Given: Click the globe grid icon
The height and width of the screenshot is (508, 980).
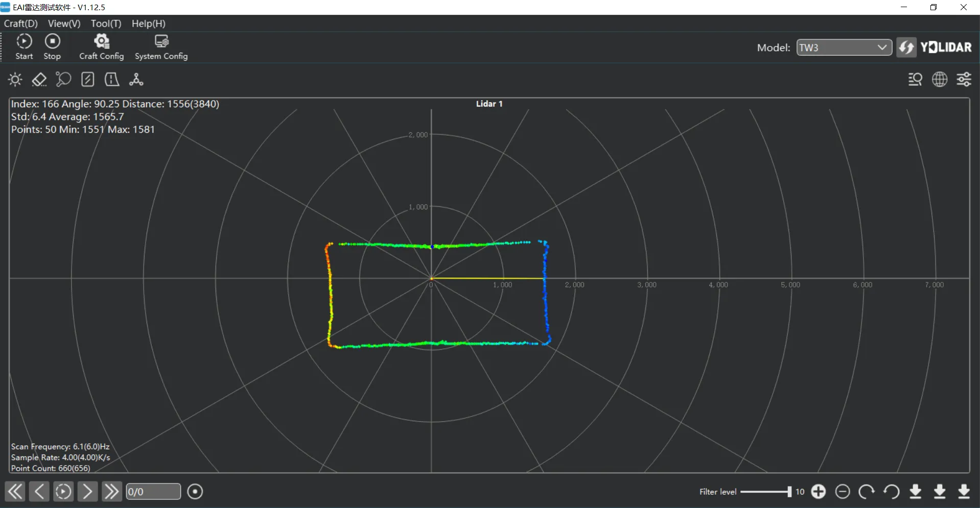Looking at the screenshot, I should pos(940,79).
